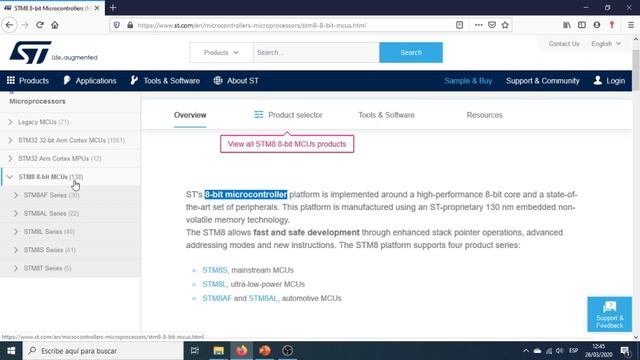This screenshot has height=360, width=640.
Task: Open page actions three-dots menu
Action: (x=478, y=25)
